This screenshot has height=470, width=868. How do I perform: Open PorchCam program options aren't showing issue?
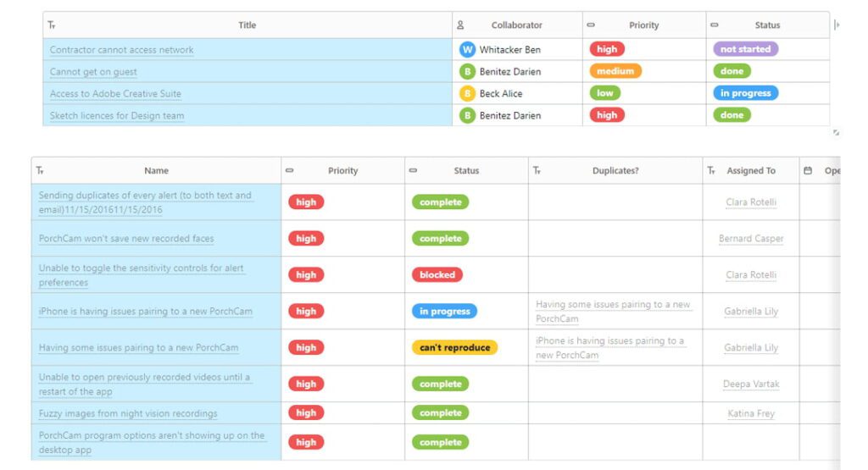(x=152, y=442)
